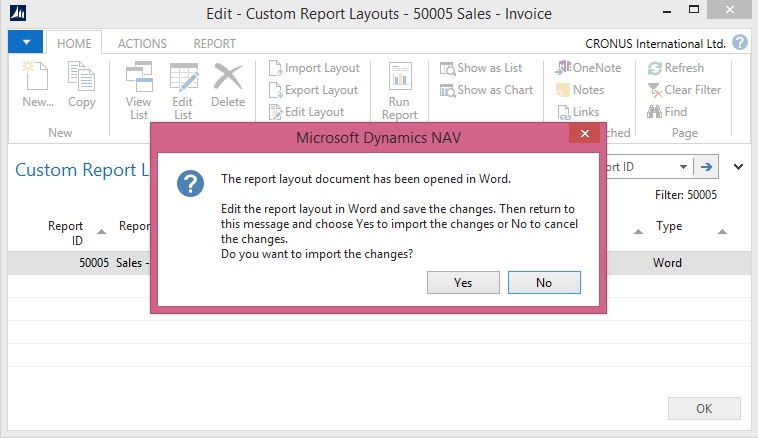Refresh the page
The width and height of the screenshot is (758, 438).
(x=675, y=68)
